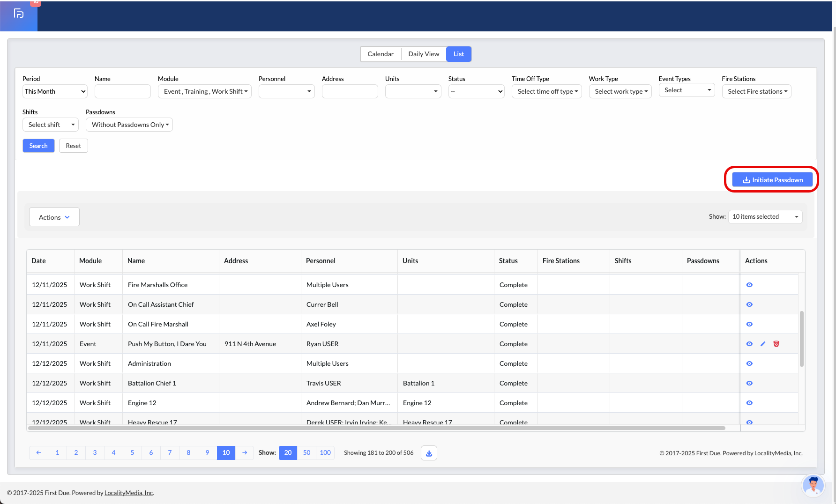Go to the previous page arrow

click(38, 452)
